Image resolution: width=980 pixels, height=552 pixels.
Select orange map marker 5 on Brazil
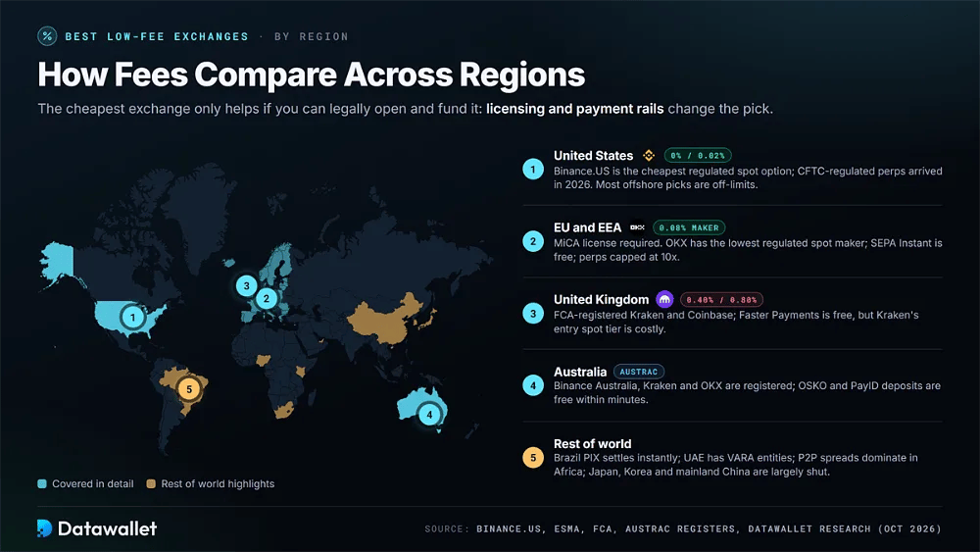(x=189, y=389)
